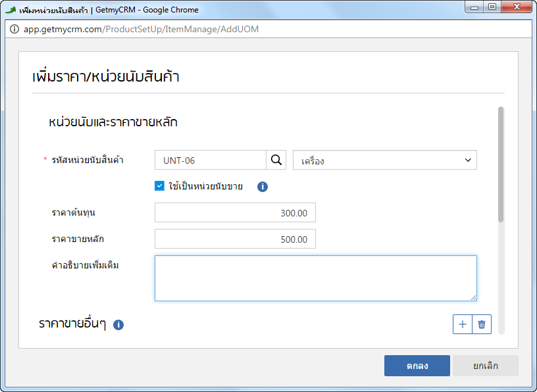Click info icon next to ใช้เป็นหน่วยนับขาย
This screenshot has width=537, height=392.
(x=263, y=187)
